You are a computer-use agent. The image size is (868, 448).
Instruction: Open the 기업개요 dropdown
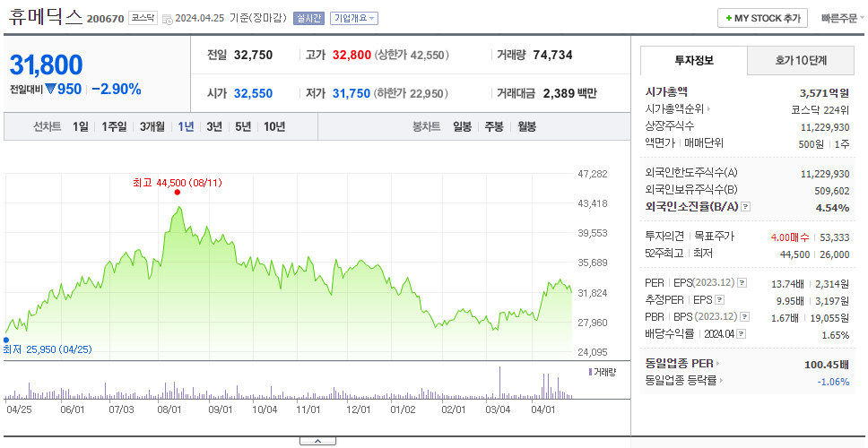click(x=353, y=18)
